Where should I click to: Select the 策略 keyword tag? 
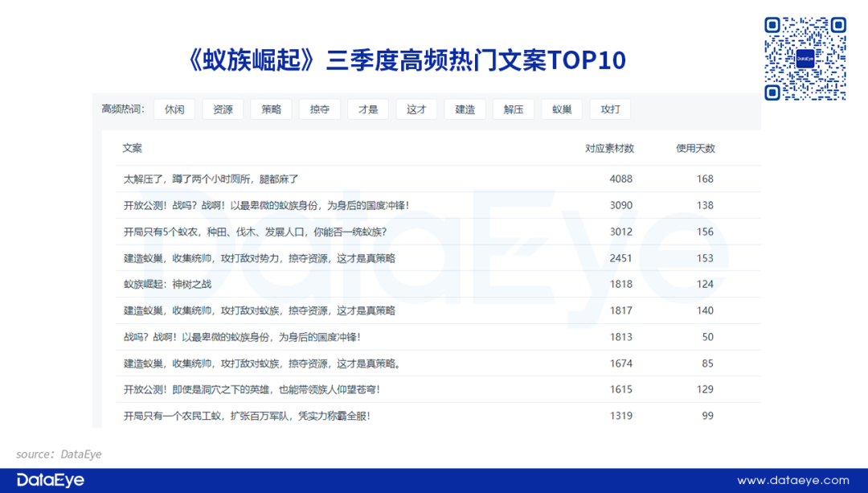click(x=271, y=109)
